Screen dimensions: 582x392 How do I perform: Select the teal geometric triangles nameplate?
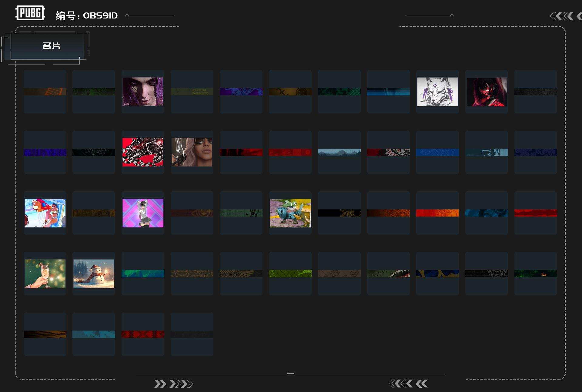[94, 334]
